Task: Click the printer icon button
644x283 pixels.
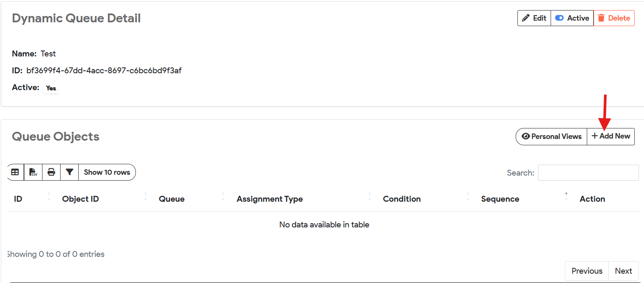Action: pos(51,172)
